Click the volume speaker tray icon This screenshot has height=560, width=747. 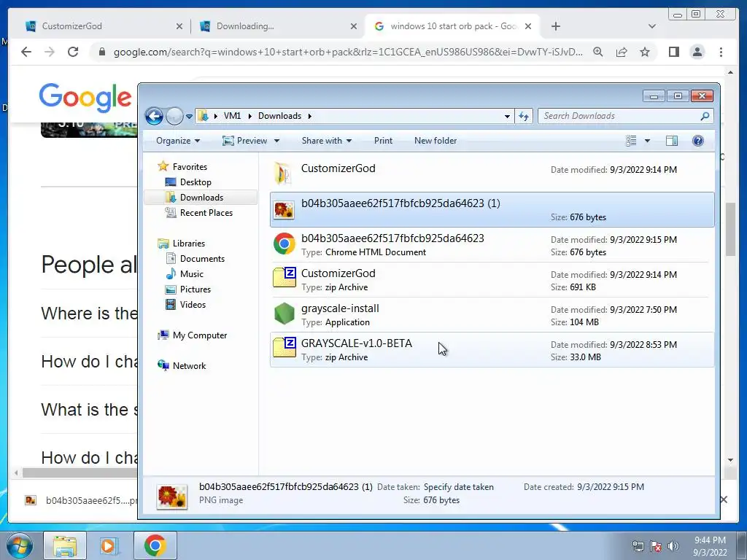point(673,546)
